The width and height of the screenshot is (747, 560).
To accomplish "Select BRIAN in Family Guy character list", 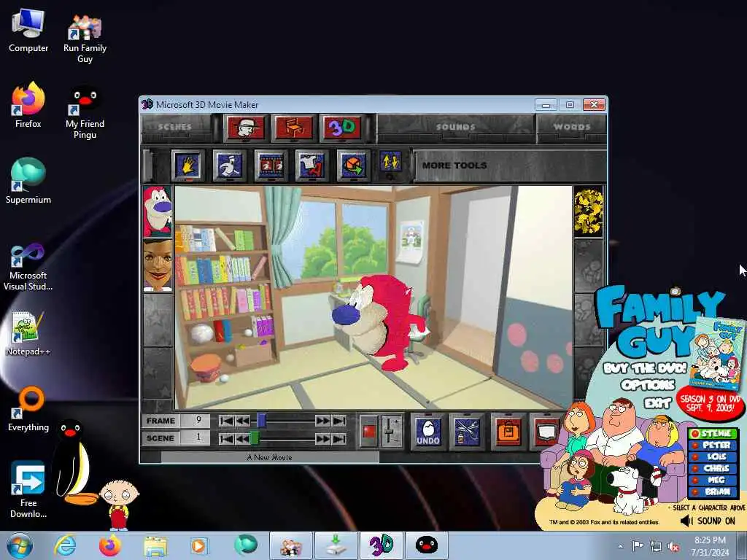I will [x=713, y=491].
